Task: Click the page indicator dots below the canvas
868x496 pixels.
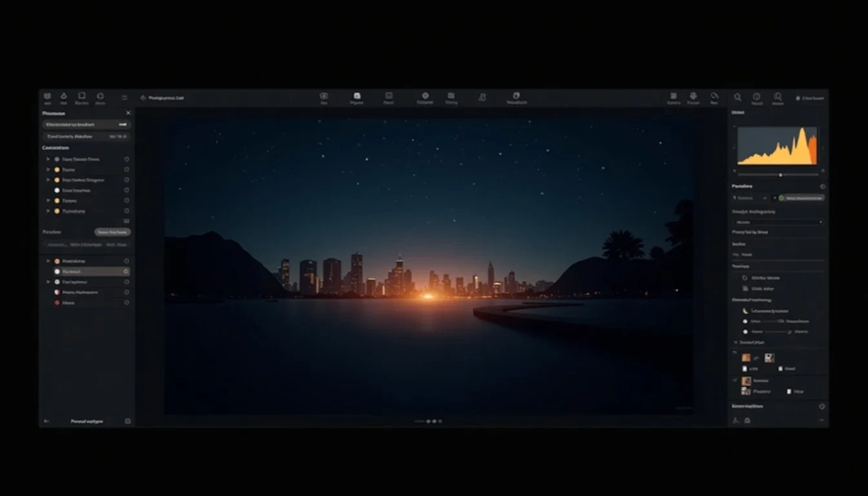Action: tap(434, 421)
